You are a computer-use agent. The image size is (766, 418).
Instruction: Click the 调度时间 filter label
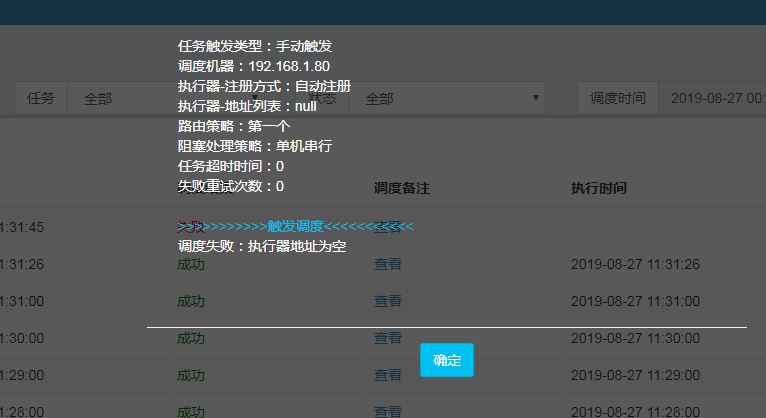click(x=618, y=99)
